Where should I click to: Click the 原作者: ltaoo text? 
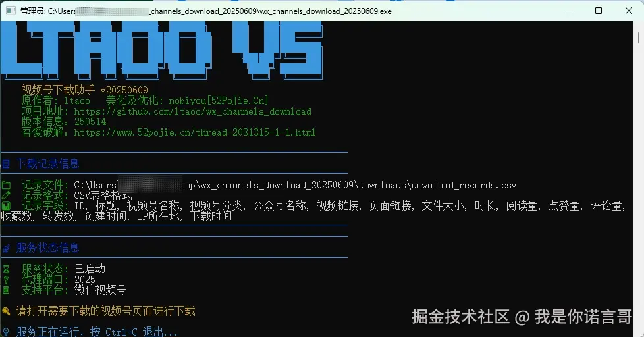(x=55, y=101)
